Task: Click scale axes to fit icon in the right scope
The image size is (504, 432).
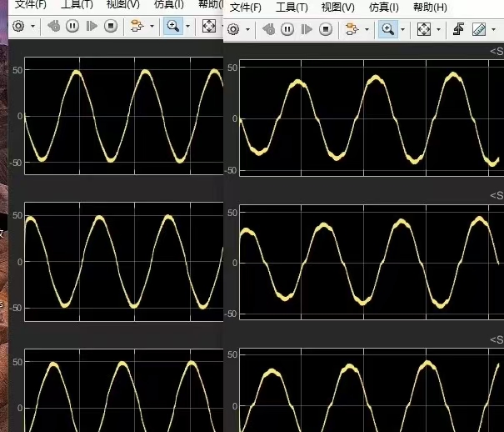Action: [x=423, y=29]
